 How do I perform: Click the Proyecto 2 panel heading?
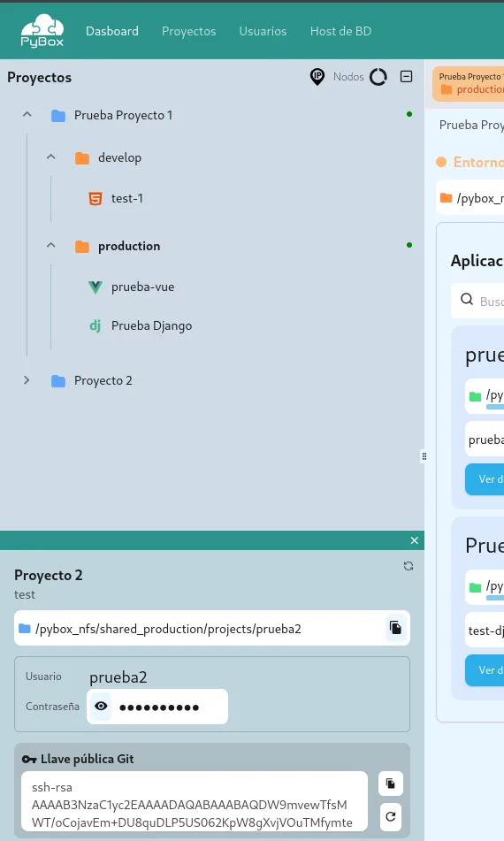click(x=49, y=575)
